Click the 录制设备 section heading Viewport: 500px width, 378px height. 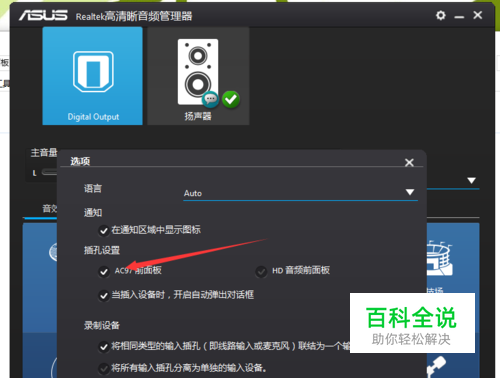click(102, 325)
